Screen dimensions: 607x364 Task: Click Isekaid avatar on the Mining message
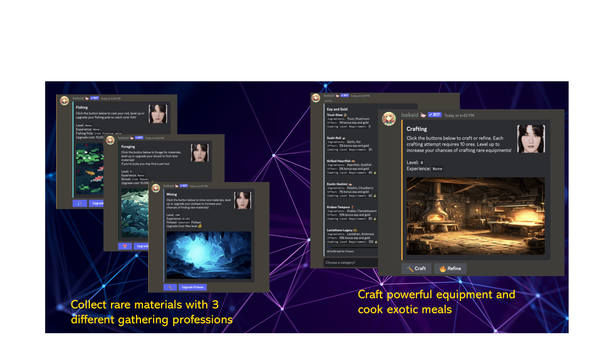(x=156, y=188)
